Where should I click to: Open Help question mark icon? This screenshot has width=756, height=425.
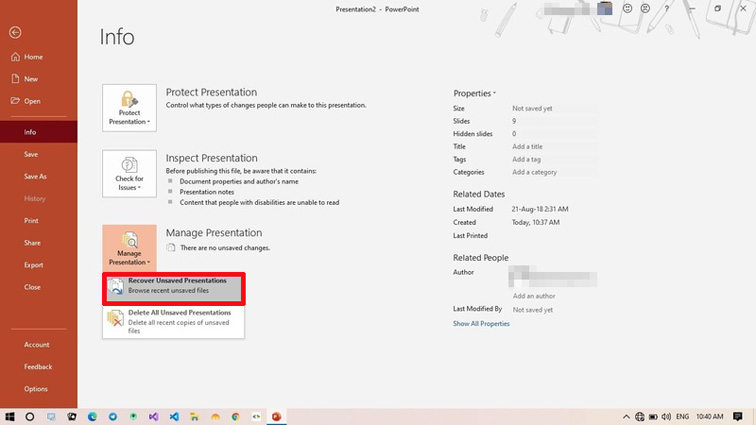pyautogui.click(x=667, y=9)
